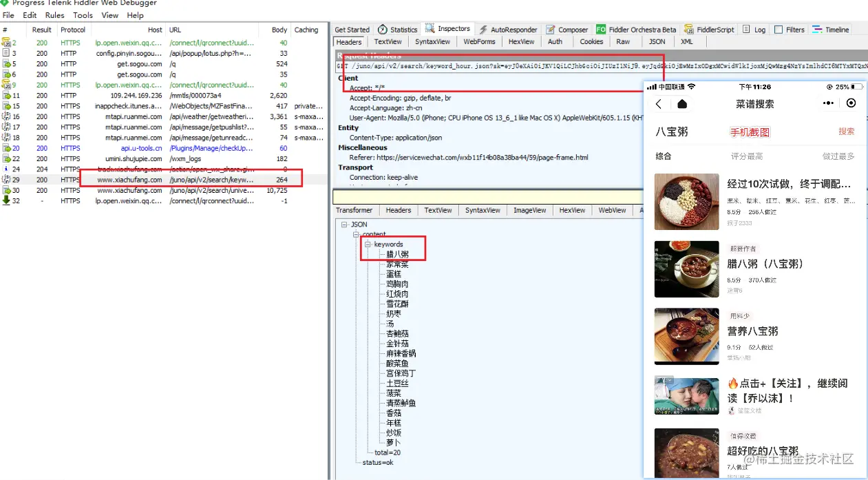Tap the phone home icon

[682, 104]
